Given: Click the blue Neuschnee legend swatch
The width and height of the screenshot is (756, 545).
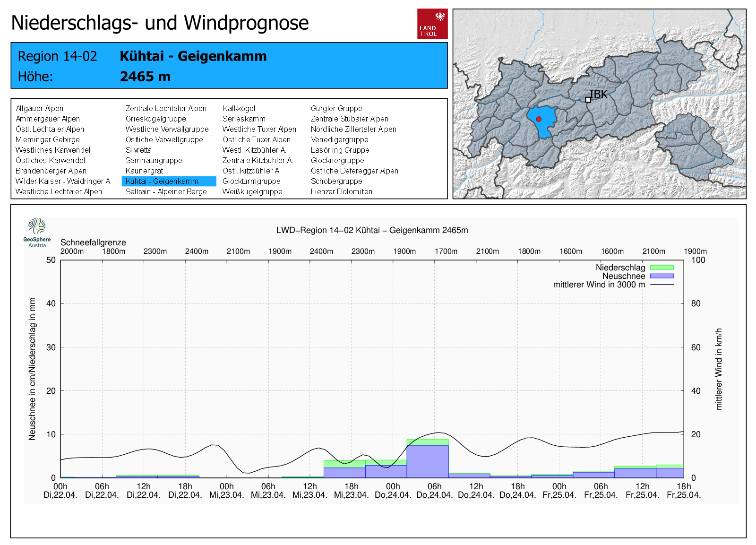Looking at the screenshot, I should coord(661,276).
